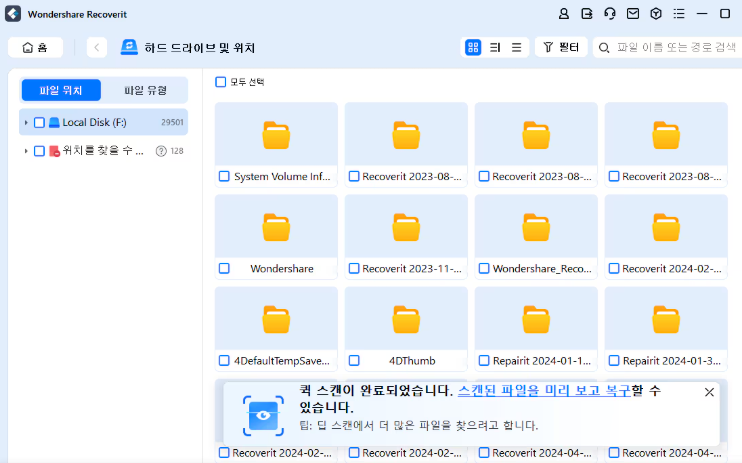Open the mail envelope icon
Image resolution: width=742 pixels, height=463 pixels.
tap(633, 14)
